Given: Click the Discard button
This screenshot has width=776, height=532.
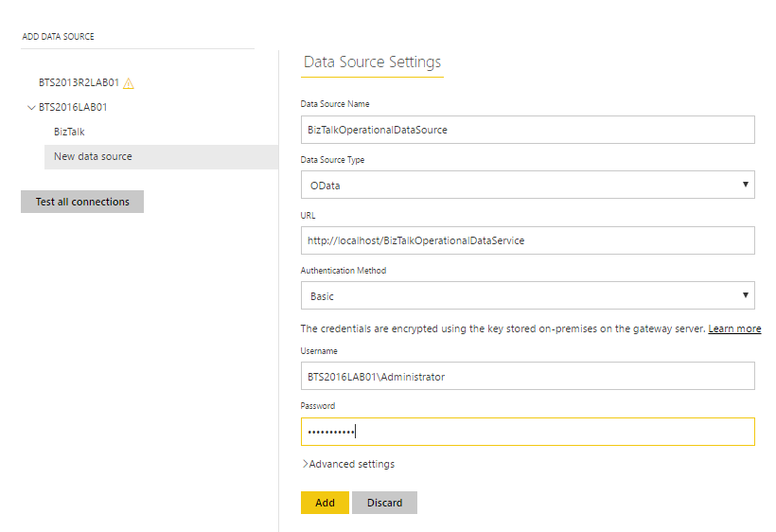Looking at the screenshot, I should tap(384, 503).
